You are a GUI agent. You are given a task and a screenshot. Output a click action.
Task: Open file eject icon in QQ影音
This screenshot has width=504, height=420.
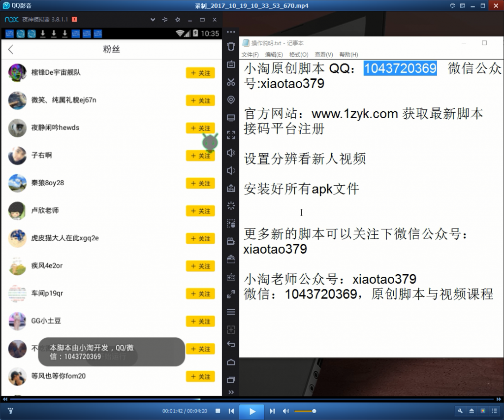472,411
